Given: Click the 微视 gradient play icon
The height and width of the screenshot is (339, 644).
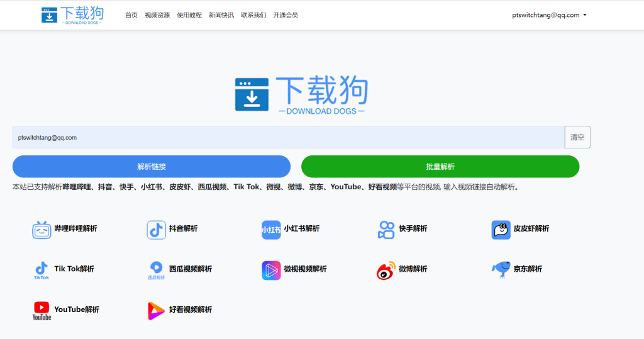Looking at the screenshot, I should [x=271, y=270].
